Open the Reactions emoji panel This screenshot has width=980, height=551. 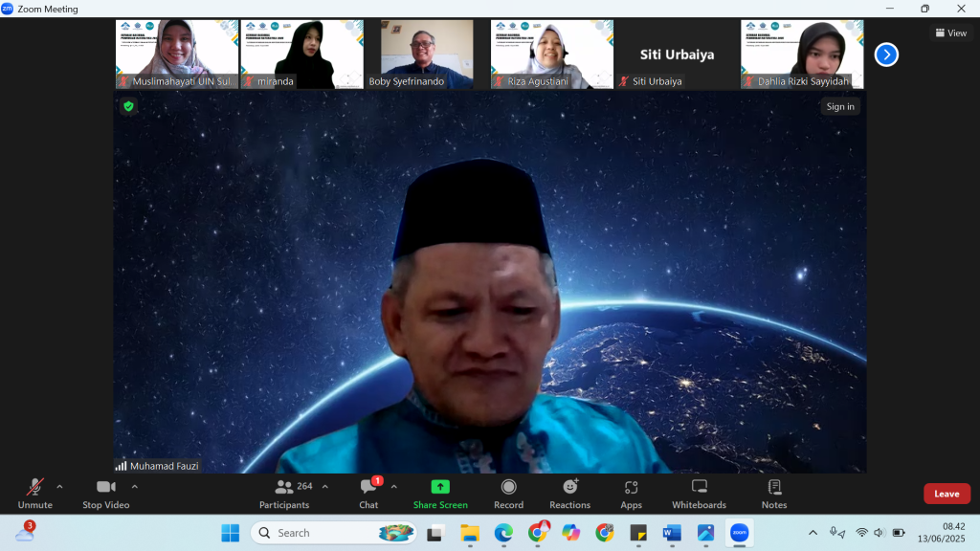point(569,488)
